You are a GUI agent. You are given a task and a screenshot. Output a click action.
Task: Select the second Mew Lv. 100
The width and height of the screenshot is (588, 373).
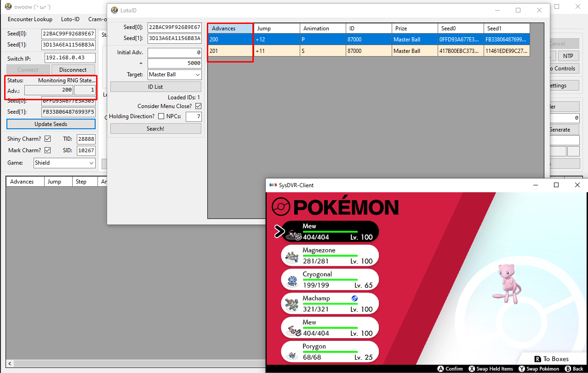(330, 327)
